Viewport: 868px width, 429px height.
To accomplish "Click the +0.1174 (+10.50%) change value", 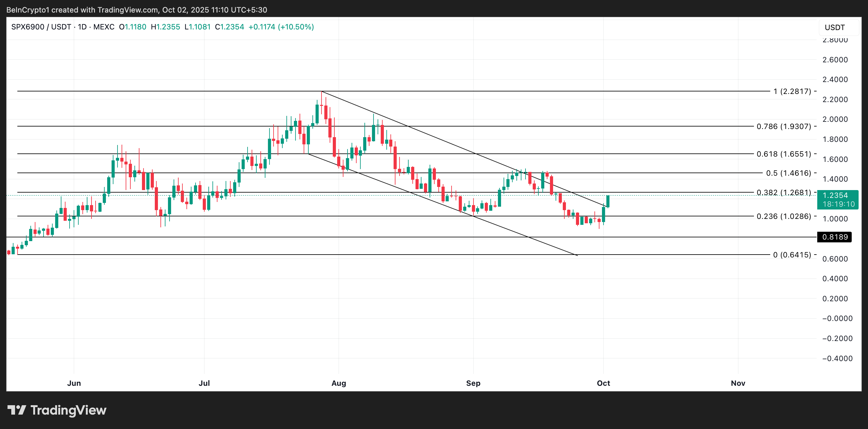I will (x=281, y=27).
